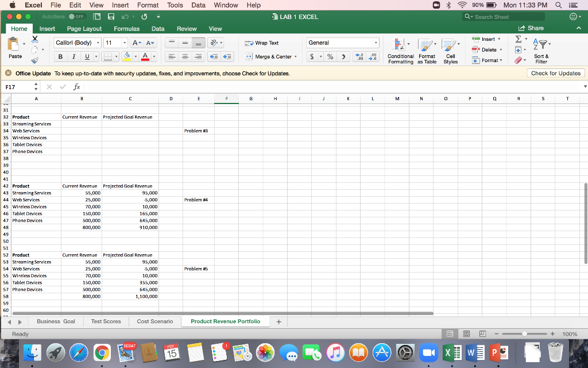Toggle Bold formatting

pyautogui.click(x=60, y=57)
